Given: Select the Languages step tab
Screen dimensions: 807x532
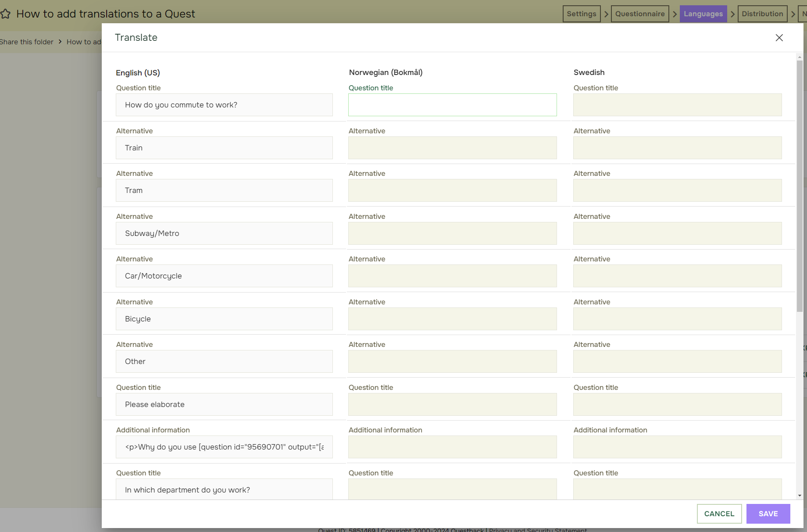Looking at the screenshot, I should [703, 14].
